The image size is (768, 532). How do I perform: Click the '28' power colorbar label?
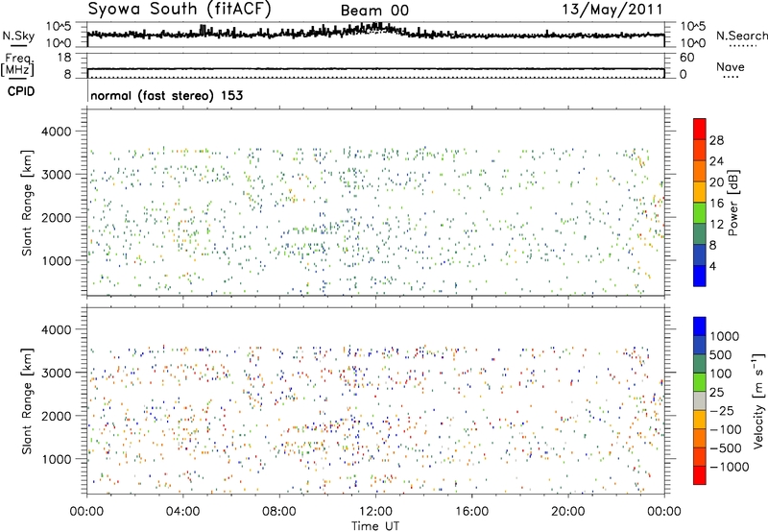pyautogui.click(x=716, y=140)
